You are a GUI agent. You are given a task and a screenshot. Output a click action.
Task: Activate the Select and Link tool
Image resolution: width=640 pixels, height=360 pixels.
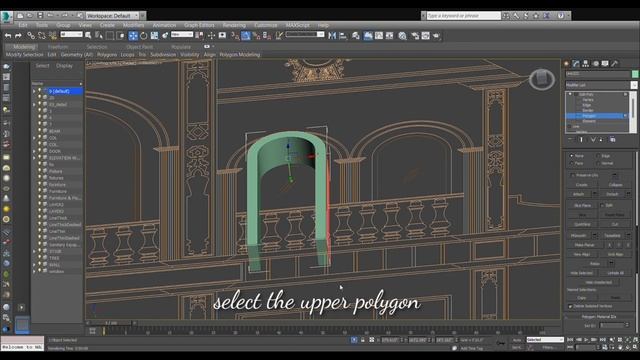point(31,36)
